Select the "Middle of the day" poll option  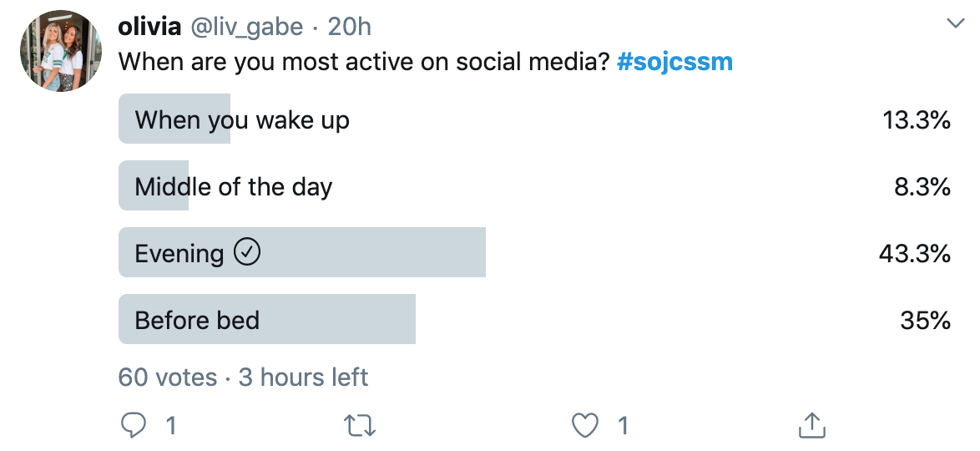234,186
